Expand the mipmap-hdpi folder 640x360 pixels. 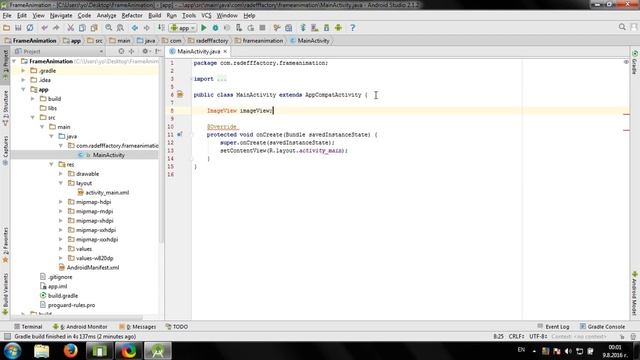[61, 202]
